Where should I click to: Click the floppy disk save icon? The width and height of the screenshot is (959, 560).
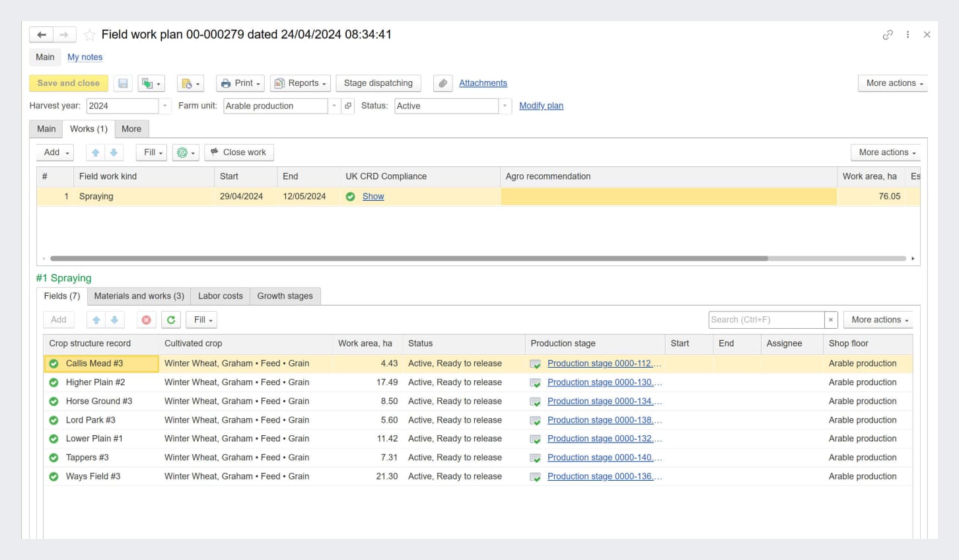click(x=122, y=83)
